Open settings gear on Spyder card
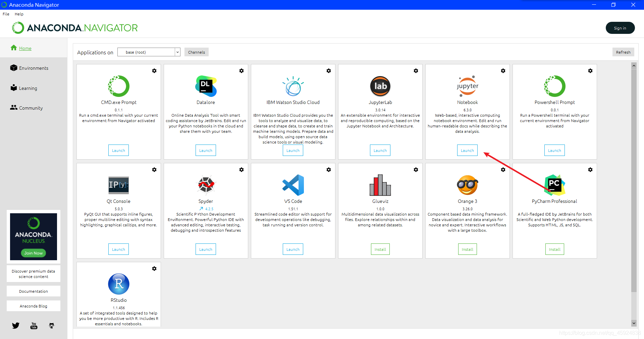The height and width of the screenshot is (339, 644). click(241, 170)
